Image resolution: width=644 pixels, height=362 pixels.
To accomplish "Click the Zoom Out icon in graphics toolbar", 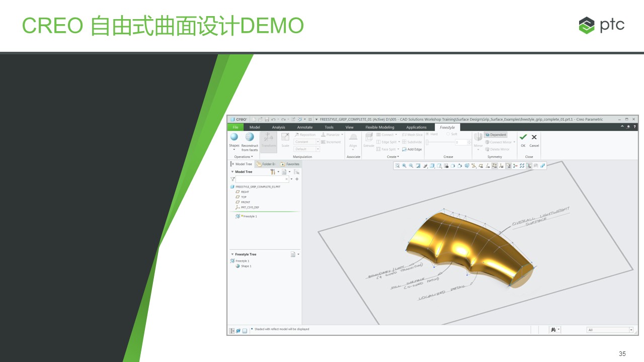I will coord(411,165).
